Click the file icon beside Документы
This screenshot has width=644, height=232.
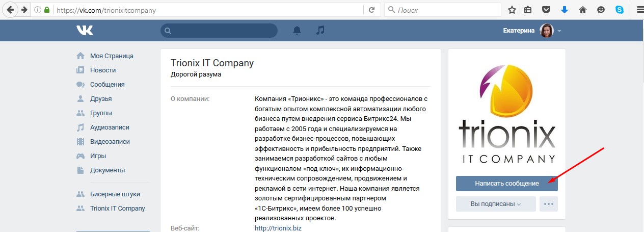click(81, 170)
